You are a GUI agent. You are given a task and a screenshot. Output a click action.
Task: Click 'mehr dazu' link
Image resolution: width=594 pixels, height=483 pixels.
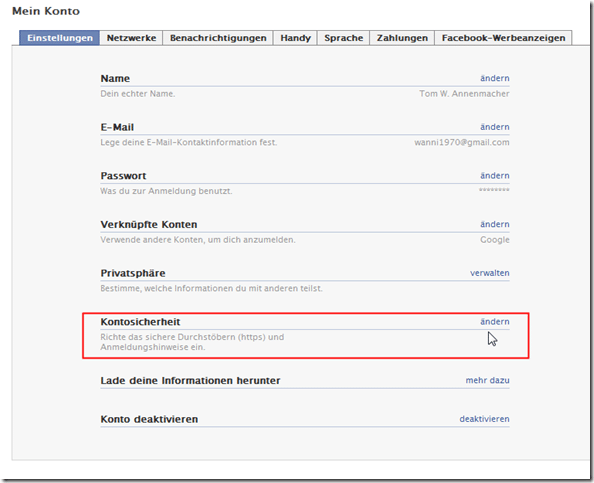pos(488,380)
